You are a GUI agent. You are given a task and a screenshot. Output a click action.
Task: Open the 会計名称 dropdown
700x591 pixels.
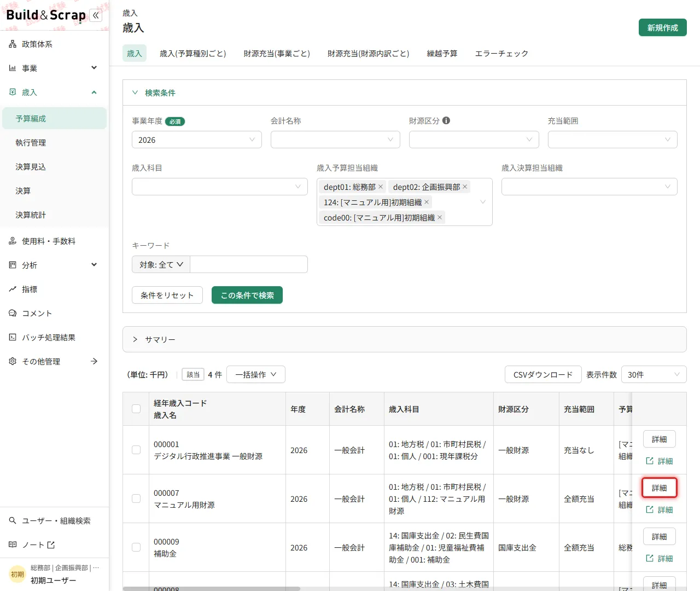[335, 140]
